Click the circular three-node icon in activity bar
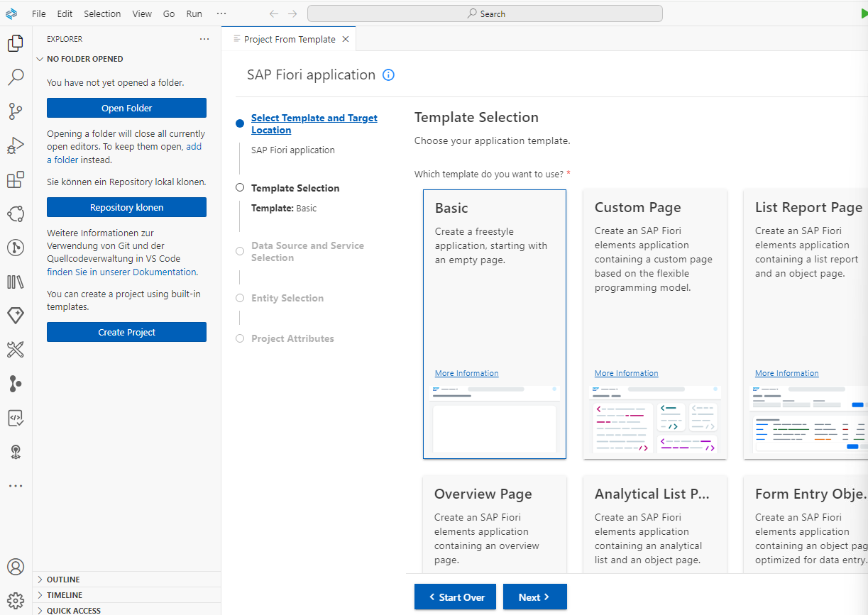Viewport: 868px width, 615px height. (x=15, y=214)
